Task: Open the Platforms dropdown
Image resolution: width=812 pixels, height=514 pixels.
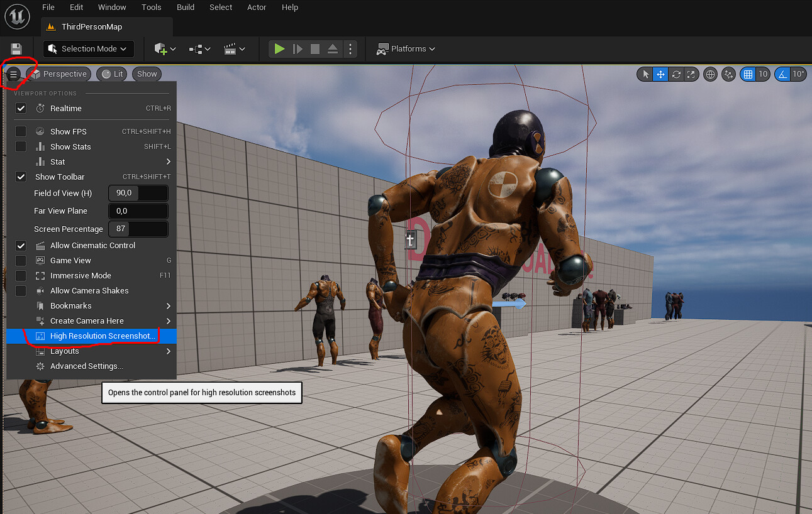Action: coord(406,49)
